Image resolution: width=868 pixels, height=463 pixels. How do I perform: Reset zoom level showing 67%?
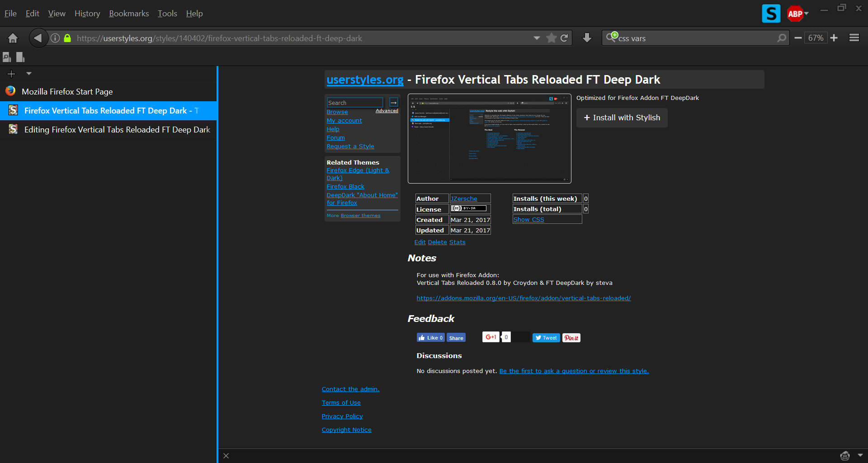(x=816, y=38)
